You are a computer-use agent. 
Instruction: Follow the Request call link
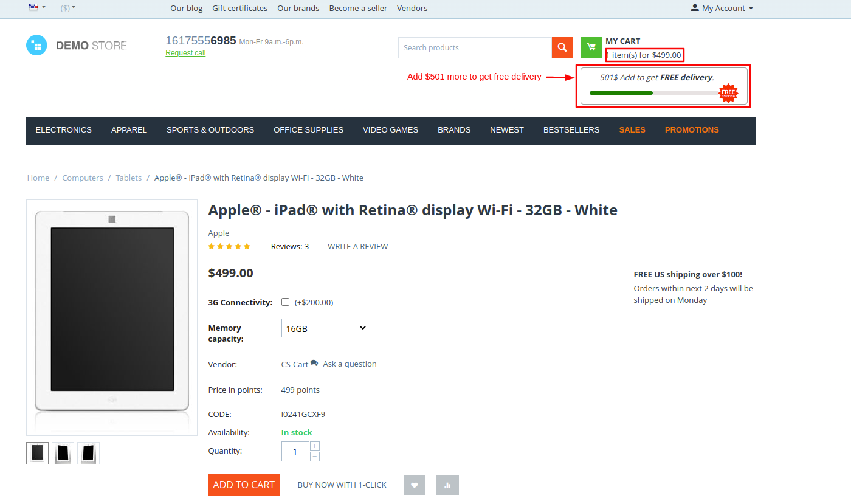(185, 53)
